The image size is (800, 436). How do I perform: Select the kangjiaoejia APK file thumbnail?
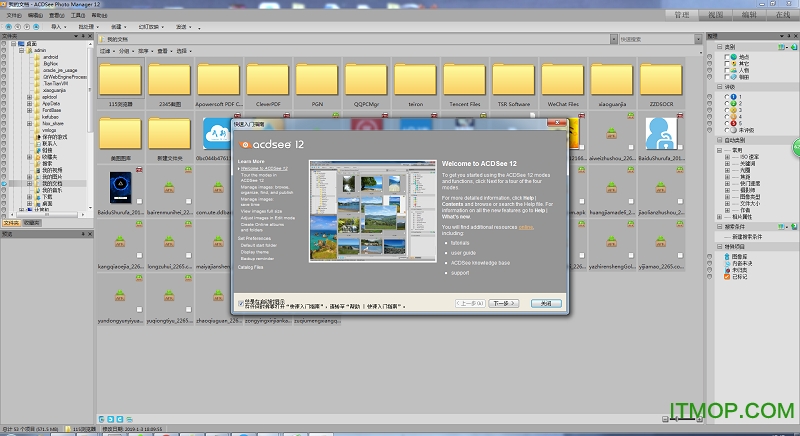pyautogui.click(x=120, y=241)
